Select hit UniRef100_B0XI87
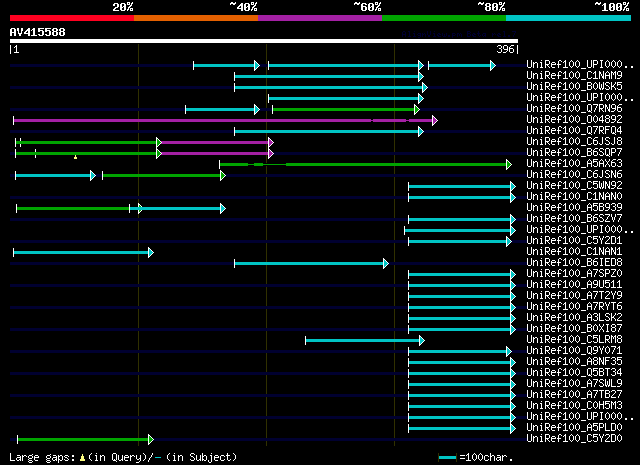 coord(574,329)
